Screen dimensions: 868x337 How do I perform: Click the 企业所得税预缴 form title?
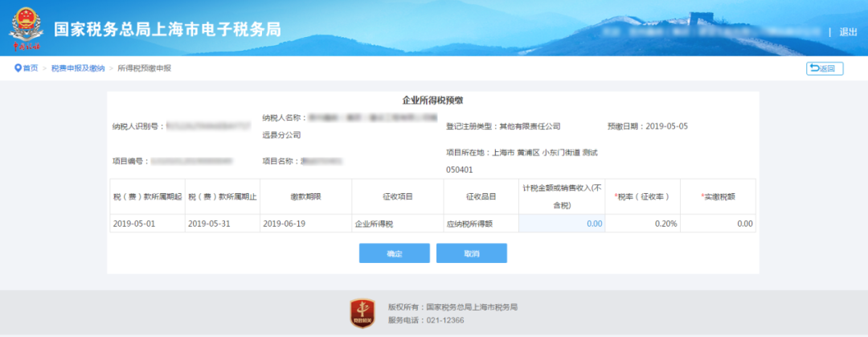[x=432, y=101]
